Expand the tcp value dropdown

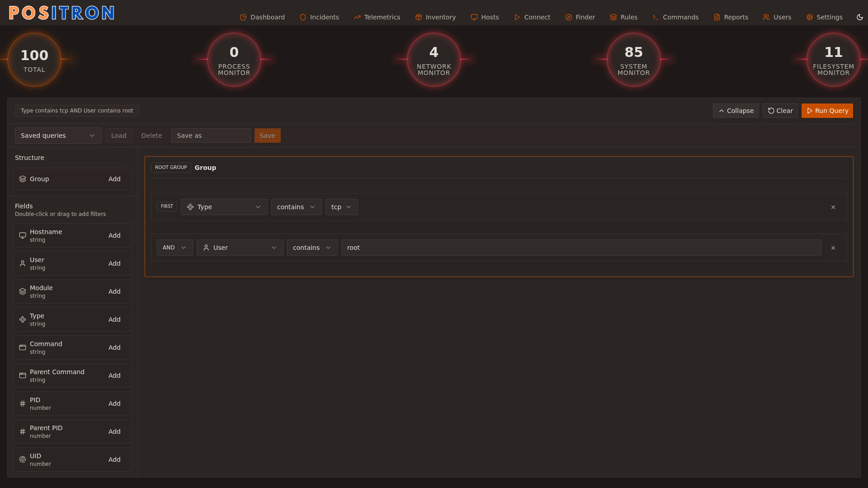pos(341,207)
